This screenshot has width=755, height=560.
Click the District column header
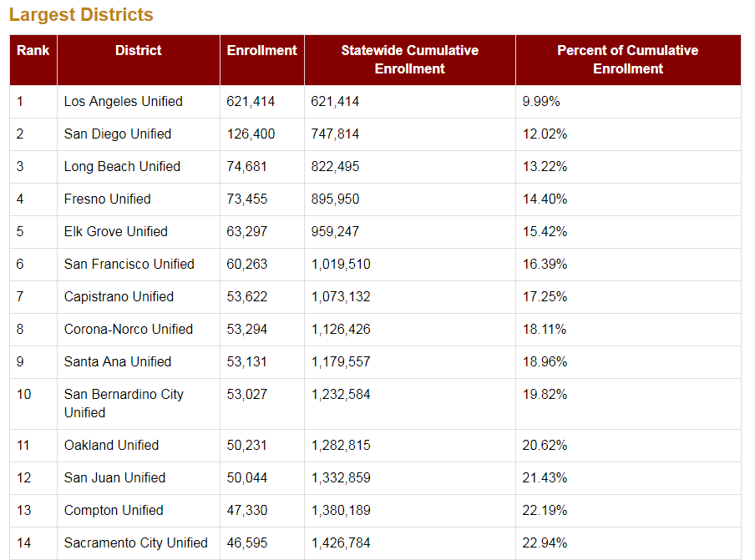(x=139, y=50)
